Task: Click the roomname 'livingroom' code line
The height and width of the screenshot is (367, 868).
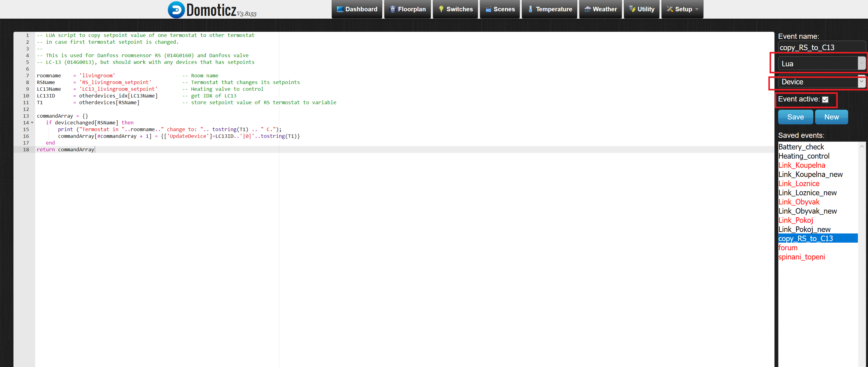Action: tap(76, 75)
